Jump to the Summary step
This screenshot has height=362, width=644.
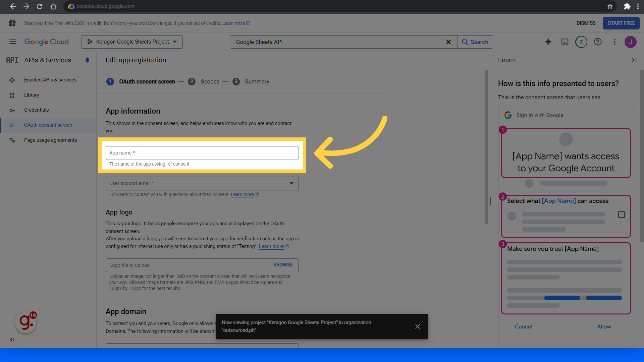(251, 82)
